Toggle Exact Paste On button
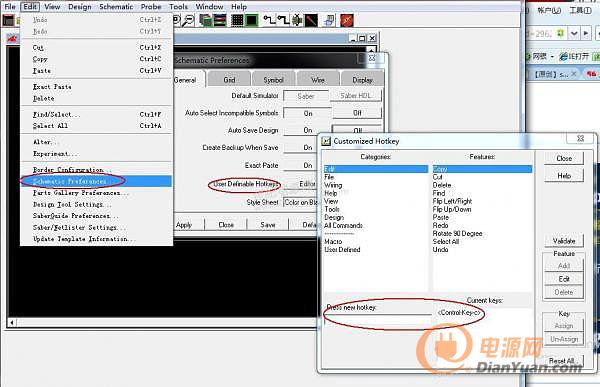600x387 pixels. click(x=308, y=165)
